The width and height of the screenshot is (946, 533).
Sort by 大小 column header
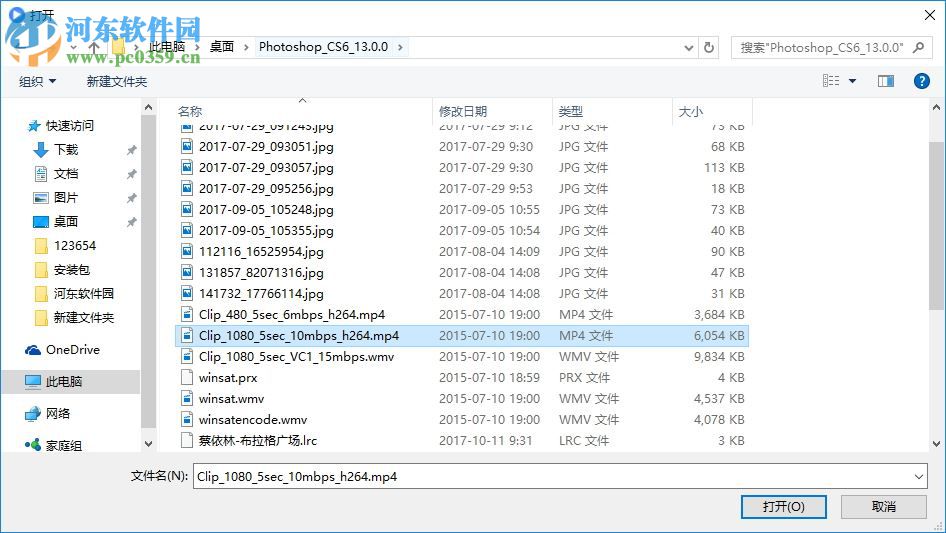click(x=690, y=111)
